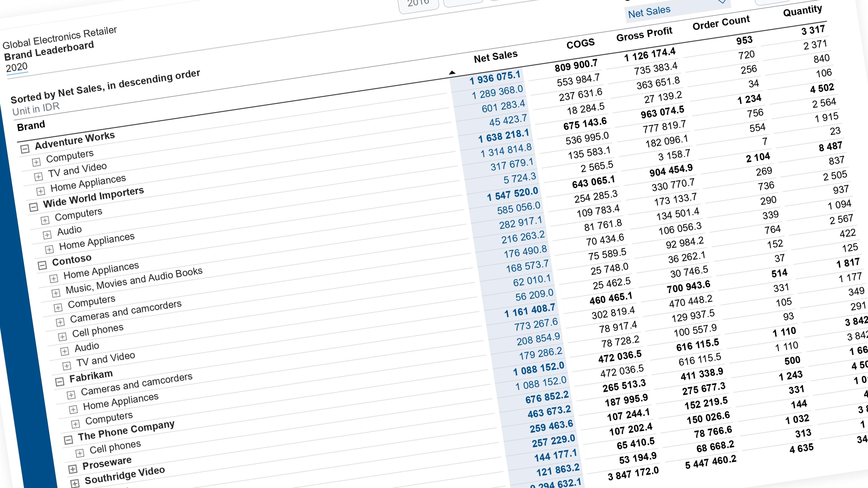Sort by the COGS column header
868x488 pixels.
coord(580,43)
